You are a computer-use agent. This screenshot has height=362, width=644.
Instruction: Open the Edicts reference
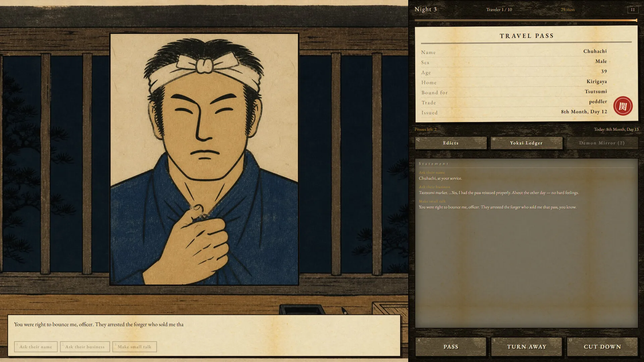click(450, 143)
